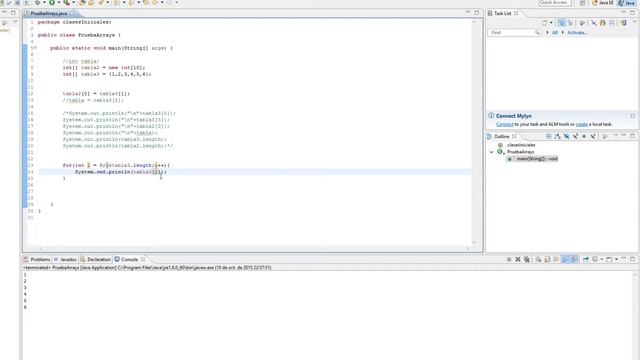Close the Connect Mylyn notice
The height and width of the screenshot is (360, 640).
click(x=633, y=116)
